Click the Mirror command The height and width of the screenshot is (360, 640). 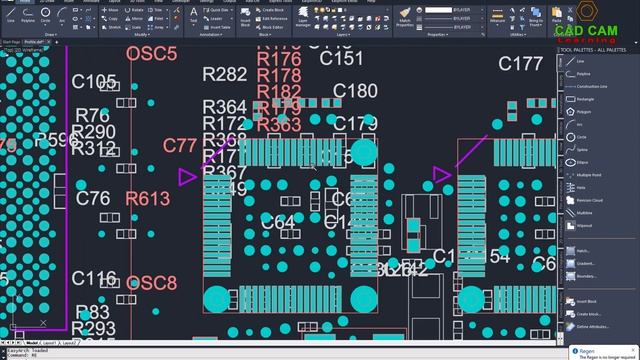134,18
